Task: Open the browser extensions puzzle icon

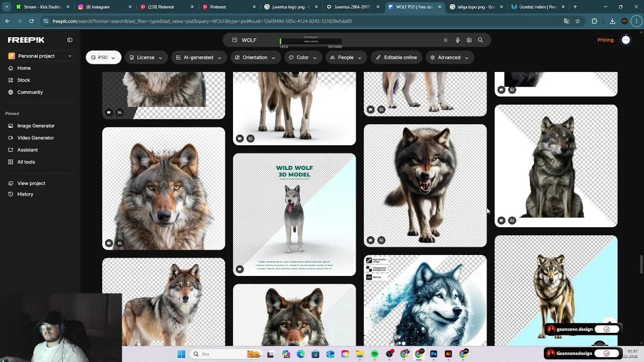Action: click(595, 21)
